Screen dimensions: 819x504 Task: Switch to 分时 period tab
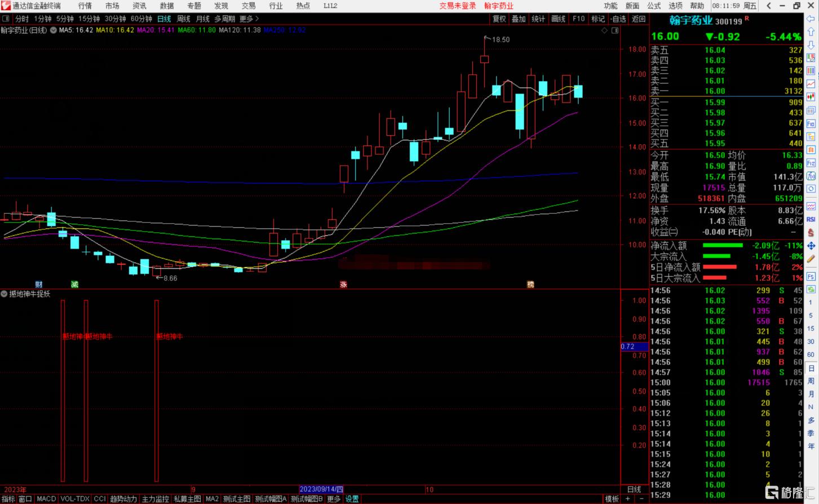22,19
